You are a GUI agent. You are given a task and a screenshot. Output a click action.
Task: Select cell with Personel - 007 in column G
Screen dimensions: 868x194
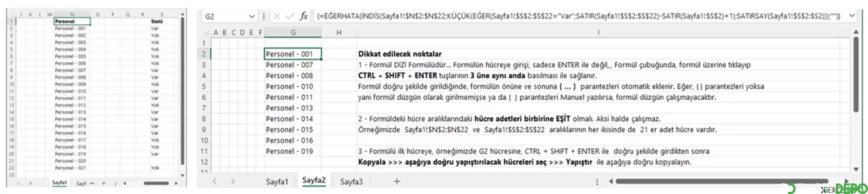pos(293,65)
